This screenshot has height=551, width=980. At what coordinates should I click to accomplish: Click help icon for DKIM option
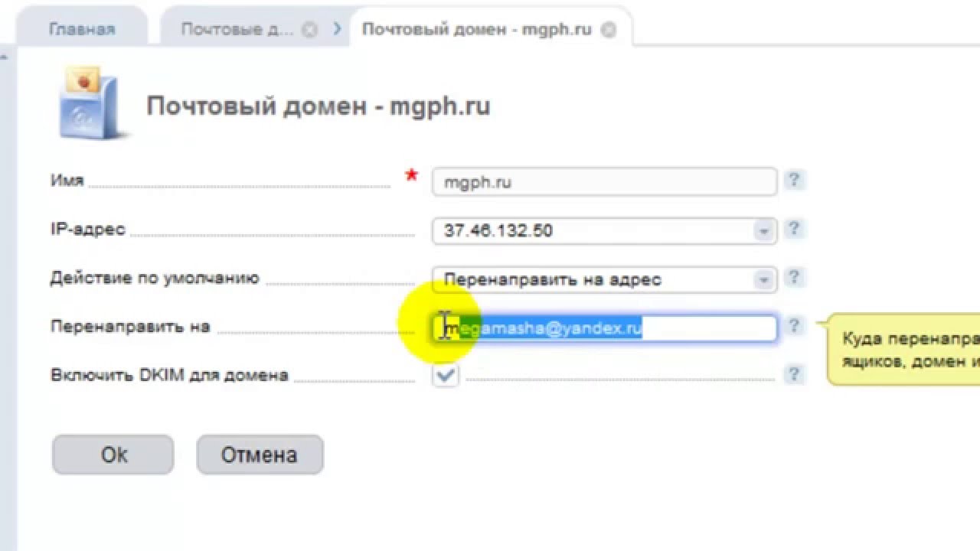pos(794,374)
